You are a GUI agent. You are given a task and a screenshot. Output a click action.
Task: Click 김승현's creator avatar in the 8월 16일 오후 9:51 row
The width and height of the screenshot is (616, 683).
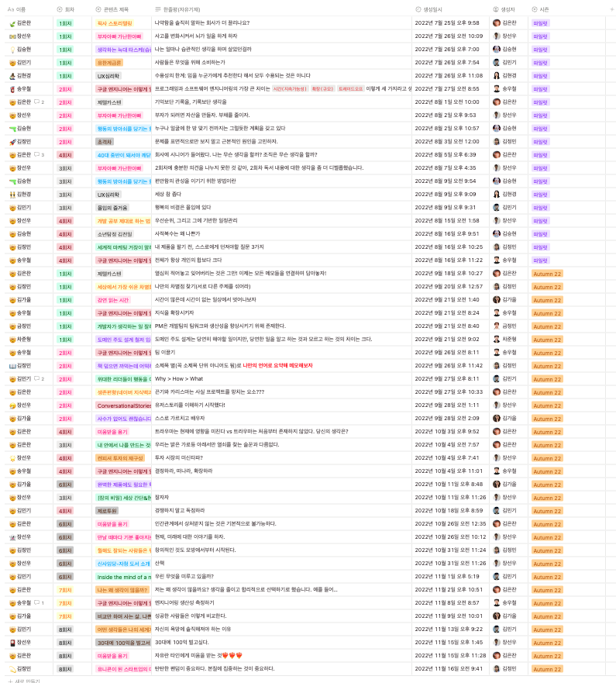pos(496,234)
